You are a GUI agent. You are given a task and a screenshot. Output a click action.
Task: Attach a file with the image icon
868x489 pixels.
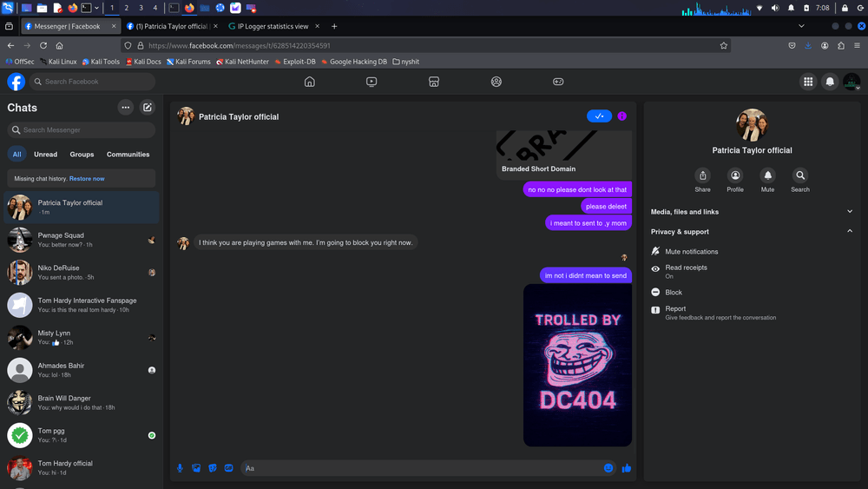196,468
